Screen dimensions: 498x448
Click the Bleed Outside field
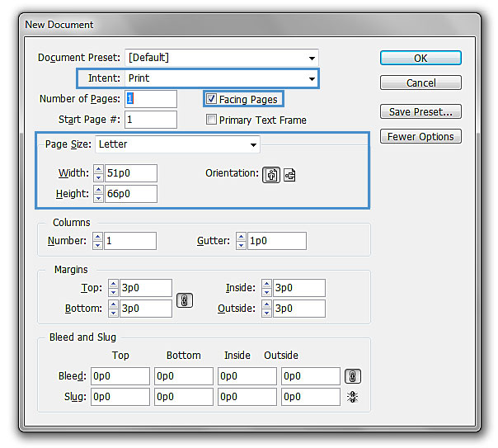(311, 376)
